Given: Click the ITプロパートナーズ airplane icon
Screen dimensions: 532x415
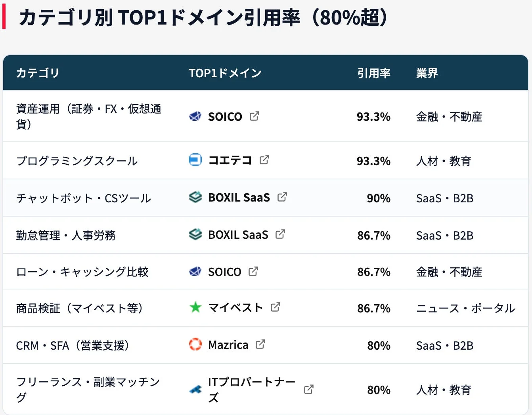Looking at the screenshot, I should coord(195,390).
